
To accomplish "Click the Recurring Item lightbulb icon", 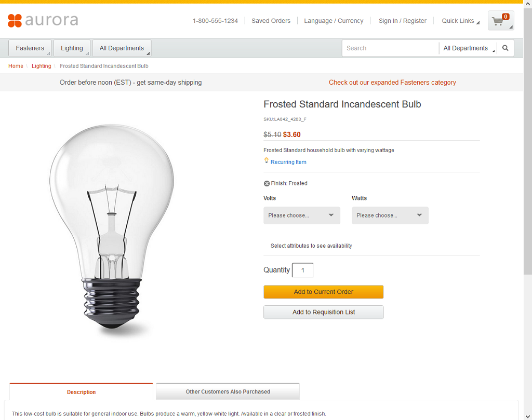I will pos(267,161).
